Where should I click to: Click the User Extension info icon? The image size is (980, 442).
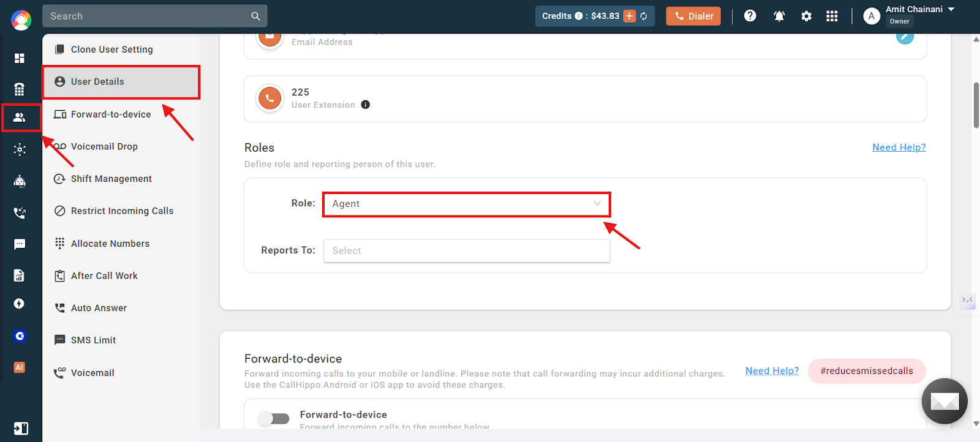(366, 105)
